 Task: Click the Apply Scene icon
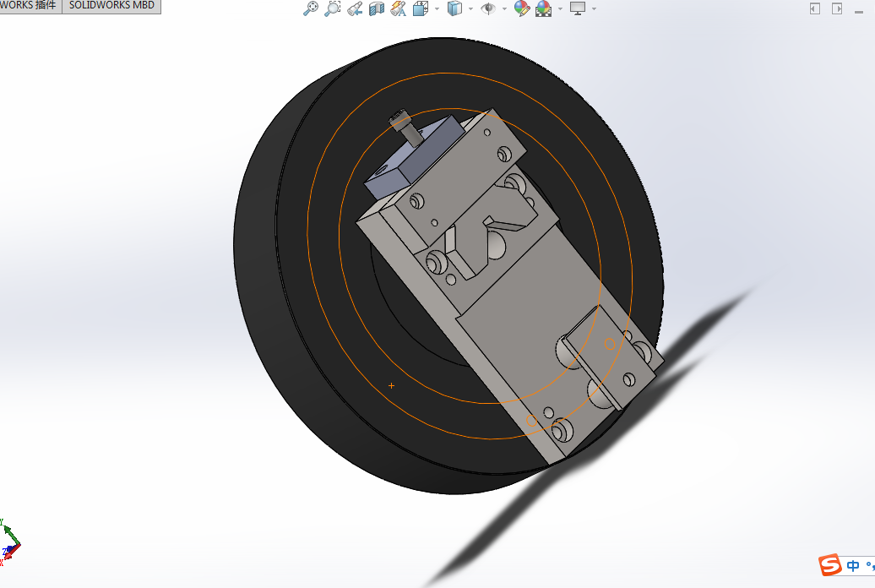pos(544,8)
